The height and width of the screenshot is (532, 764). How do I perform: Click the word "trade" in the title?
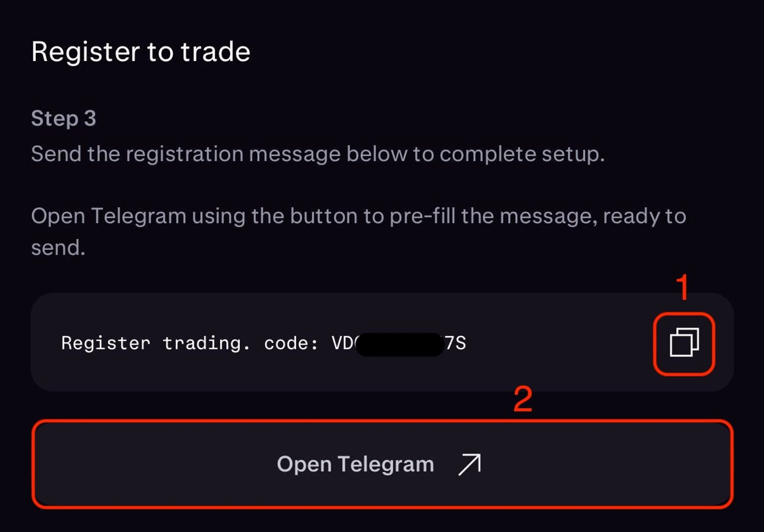215,52
